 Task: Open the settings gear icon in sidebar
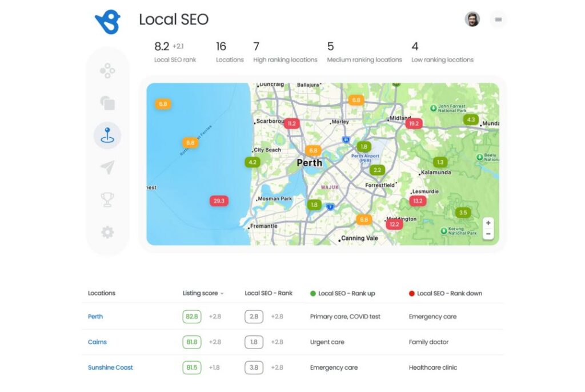[107, 232]
